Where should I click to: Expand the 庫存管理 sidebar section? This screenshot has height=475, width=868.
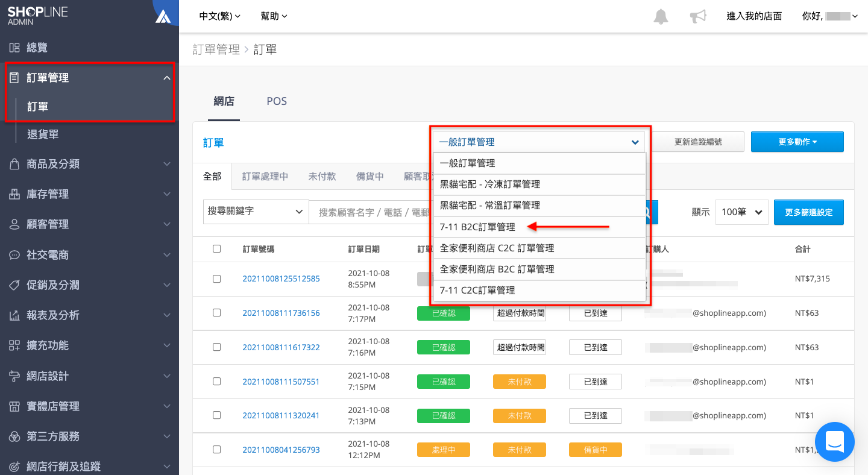point(167,194)
